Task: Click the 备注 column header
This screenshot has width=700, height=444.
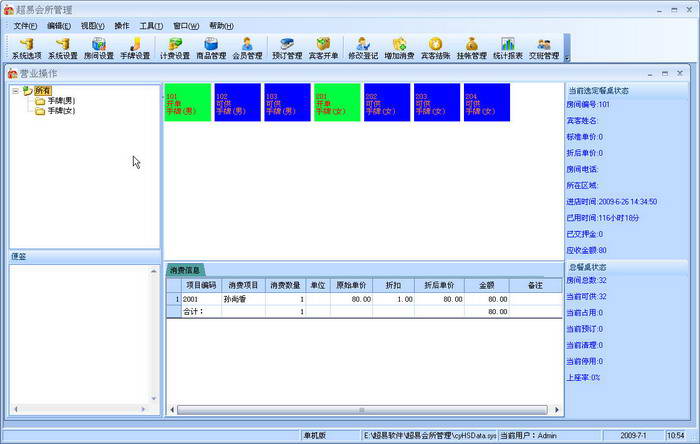Action: 535,285
